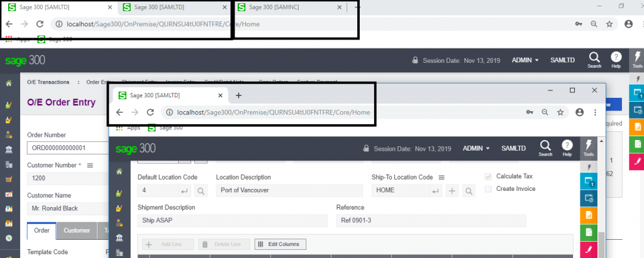Open bank building module in front window sidebar
Screen dimensions: 644x258
click(119, 237)
